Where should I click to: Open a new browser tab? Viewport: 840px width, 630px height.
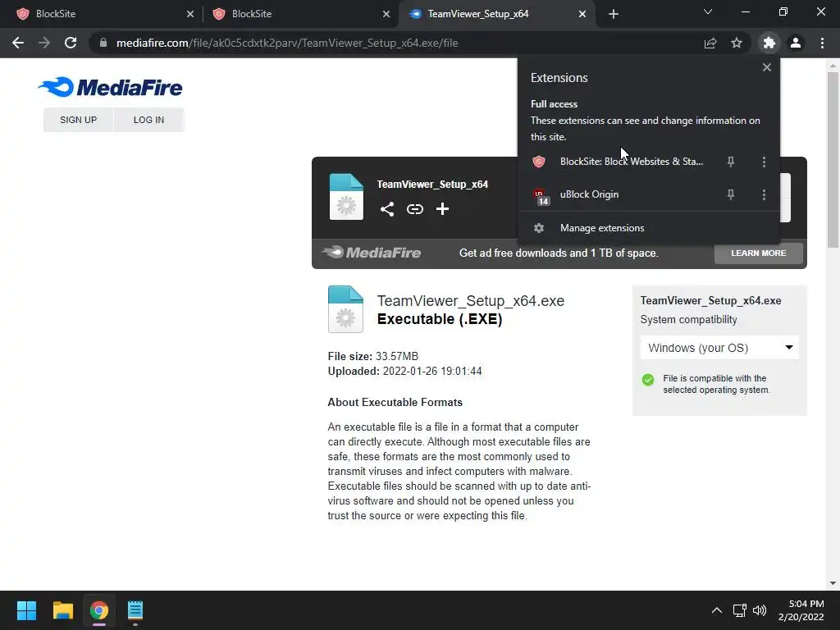614,14
